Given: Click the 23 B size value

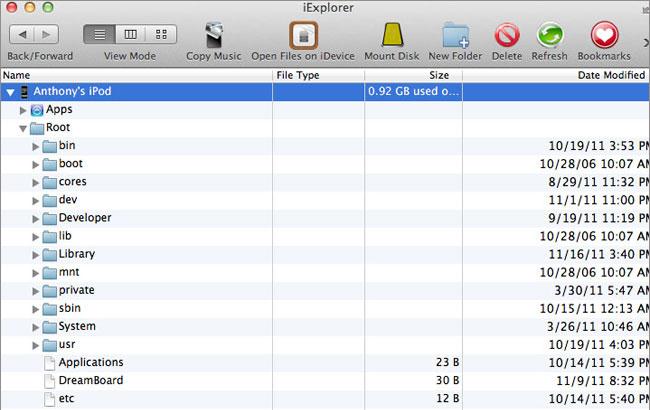Looking at the screenshot, I should click(x=447, y=362).
